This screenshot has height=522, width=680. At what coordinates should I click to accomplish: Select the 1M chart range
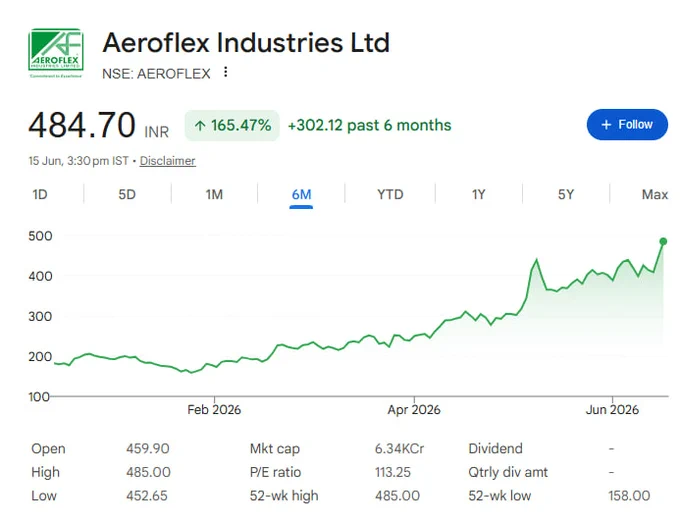pyautogui.click(x=214, y=194)
